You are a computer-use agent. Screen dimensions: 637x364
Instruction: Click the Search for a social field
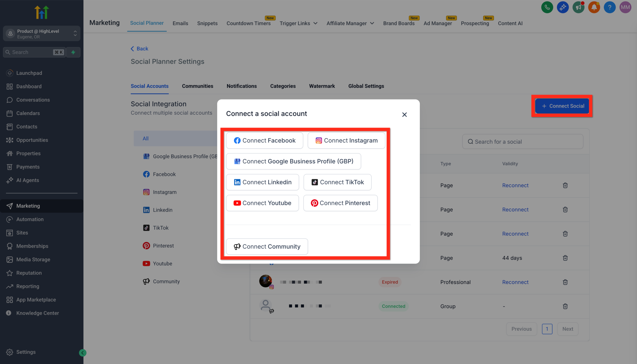pos(522,141)
